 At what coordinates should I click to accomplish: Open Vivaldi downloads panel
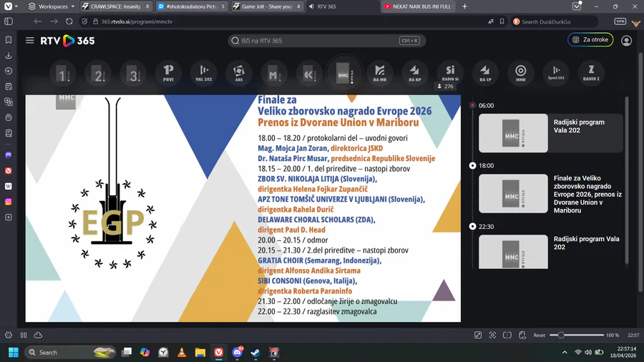pos(8,55)
